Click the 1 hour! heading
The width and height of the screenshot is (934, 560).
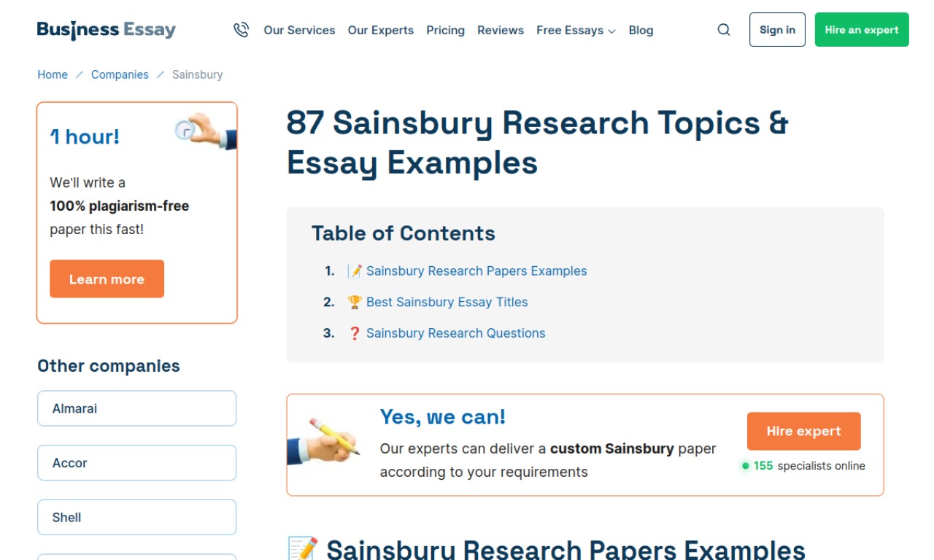(x=85, y=136)
